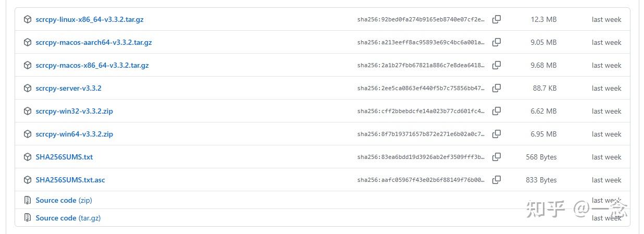Viewport: 644px width, 234px height.
Task: Copy SHA256 hash for scrcpy-linux-x86_64 tarball
Action: point(497,19)
